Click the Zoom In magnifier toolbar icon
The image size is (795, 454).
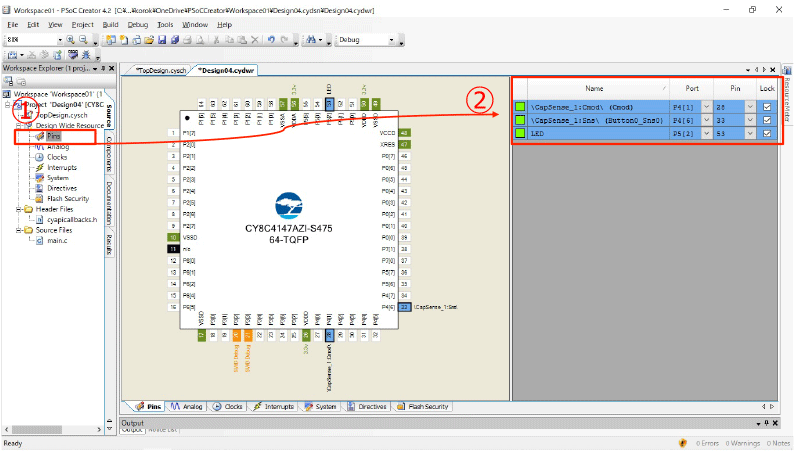click(x=70, y=40)
